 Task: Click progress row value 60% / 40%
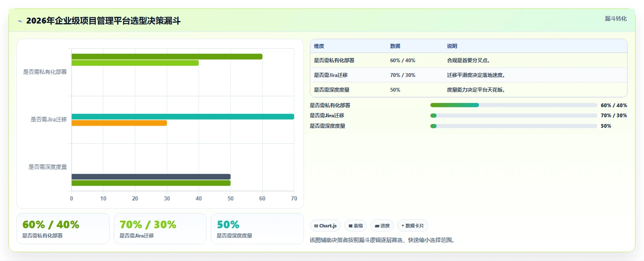(x=614, y=105)
